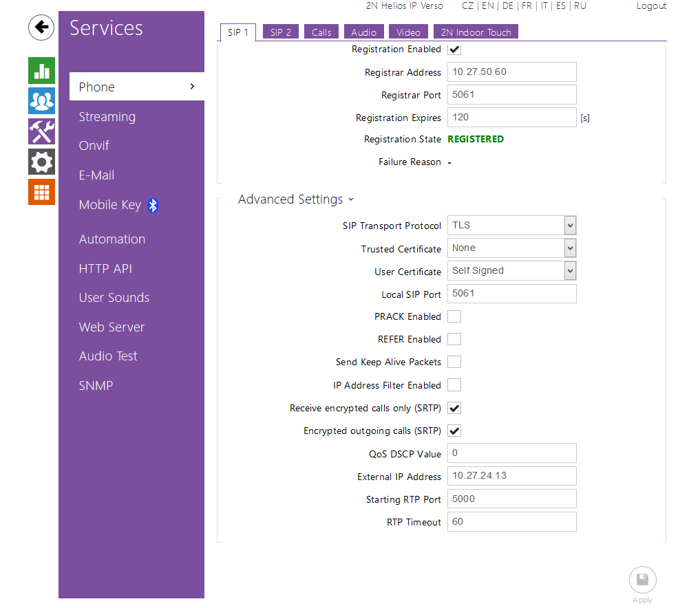Switch to the SIP 2 tab
This screenshot has height=608, width=700.
pos(281,32)
